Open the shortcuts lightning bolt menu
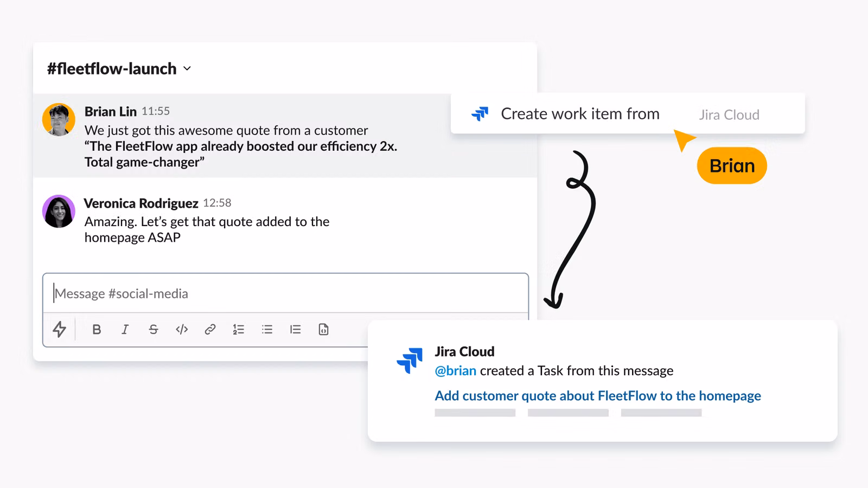Screen dimensions: 868x488 (61, 329)
